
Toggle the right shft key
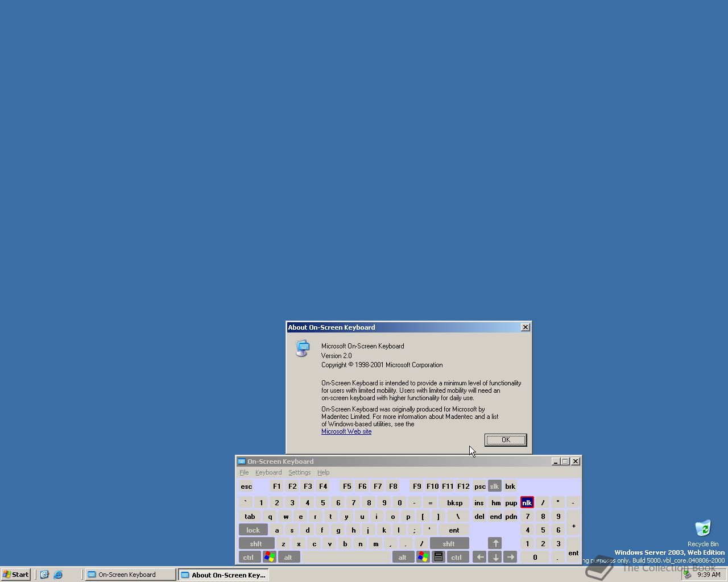(449, 543)
